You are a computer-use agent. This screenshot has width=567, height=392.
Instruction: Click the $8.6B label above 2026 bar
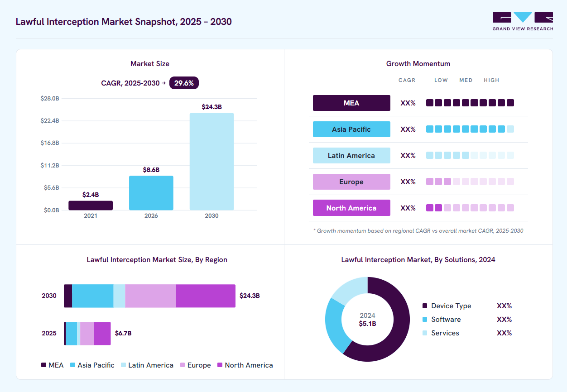click(x=151, y=170)
